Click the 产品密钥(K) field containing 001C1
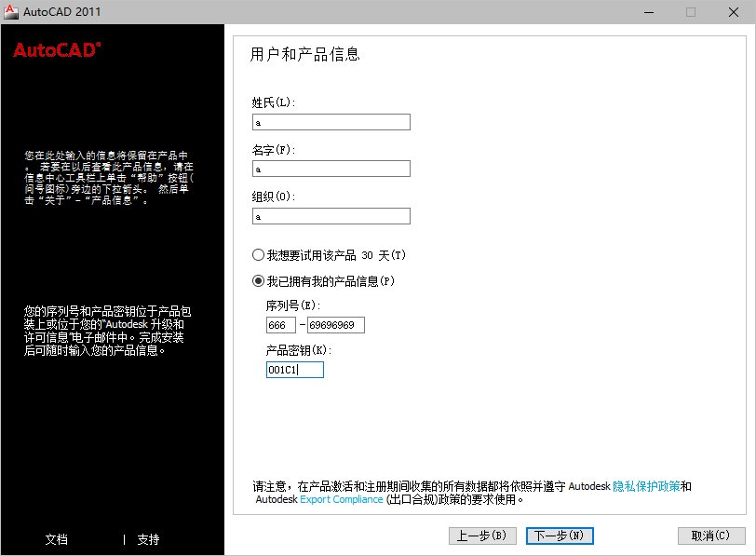The height and width of the screenshot is (556, 756). click(x=294, y=369)
